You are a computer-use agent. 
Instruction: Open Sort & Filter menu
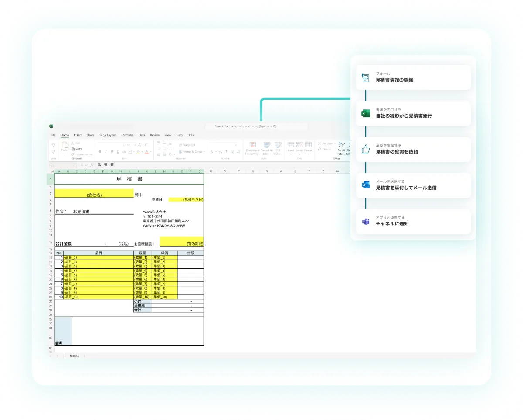341,148
